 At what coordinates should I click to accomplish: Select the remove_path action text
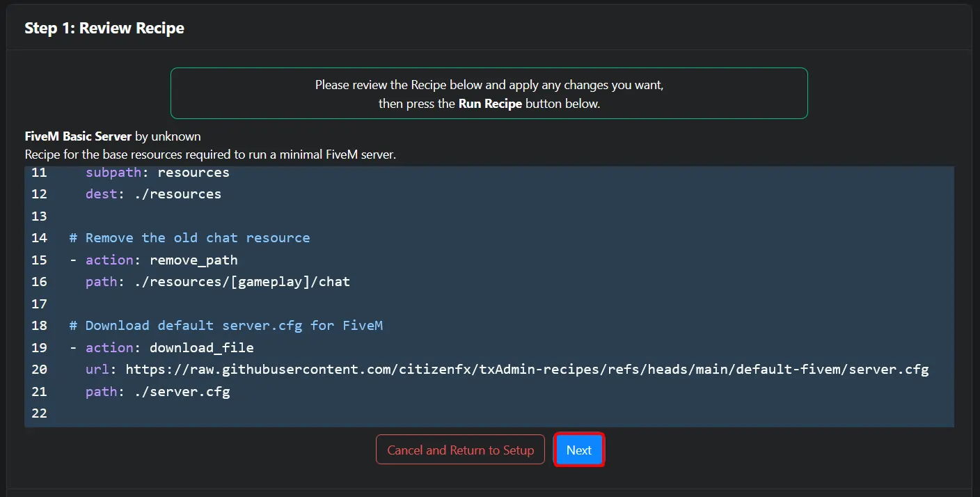[x=193, y=260]
